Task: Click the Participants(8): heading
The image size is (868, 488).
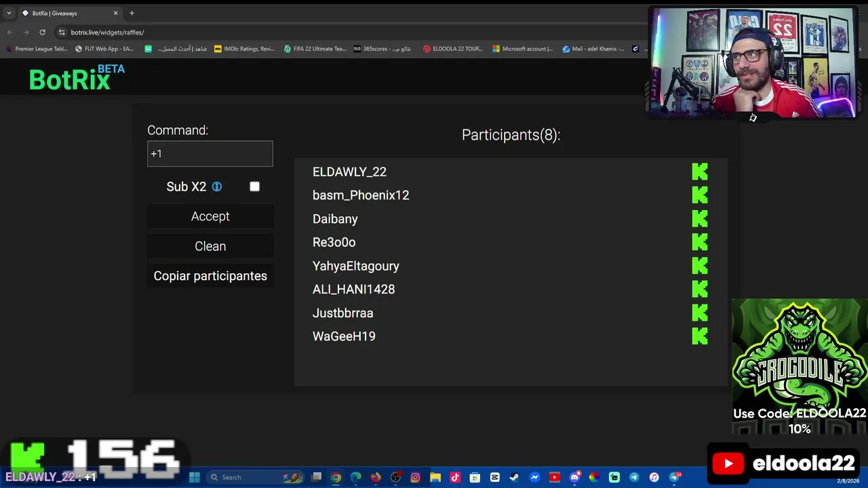Action: click(x=511, y=135)
